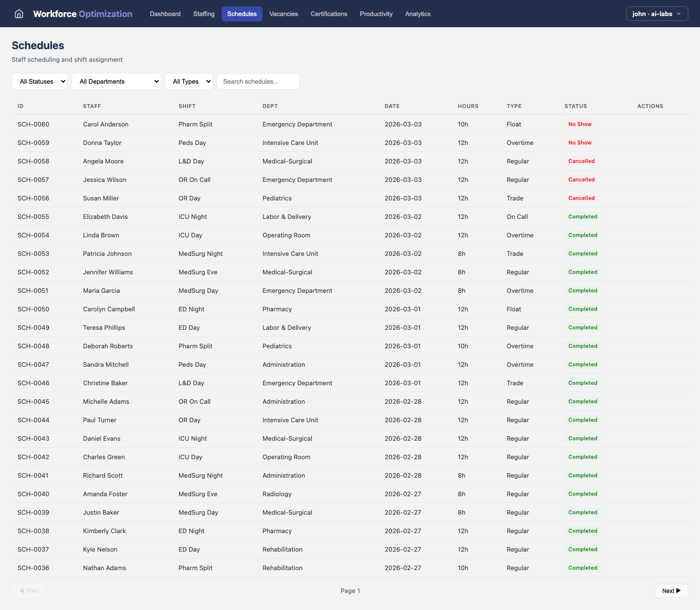Open the john · ai-labs account menu
Image resolution: width=700 pixels, height=610 pixels.
(657, 14)
